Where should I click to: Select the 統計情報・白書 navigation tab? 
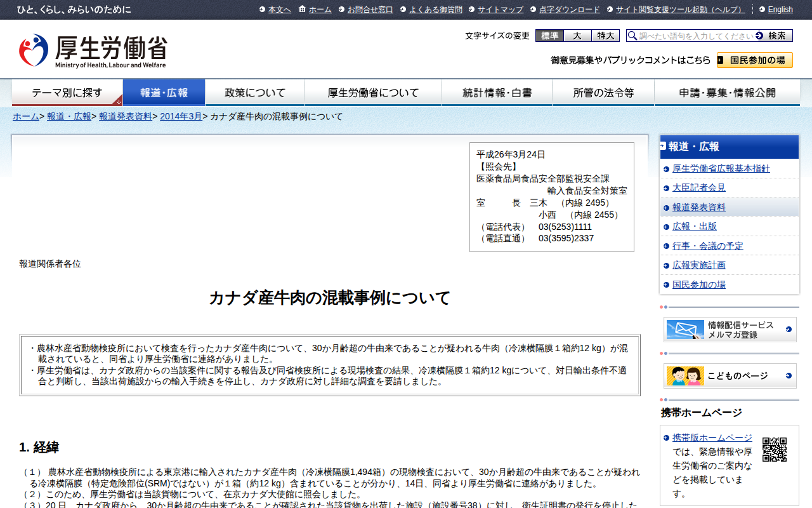point(497,93)
